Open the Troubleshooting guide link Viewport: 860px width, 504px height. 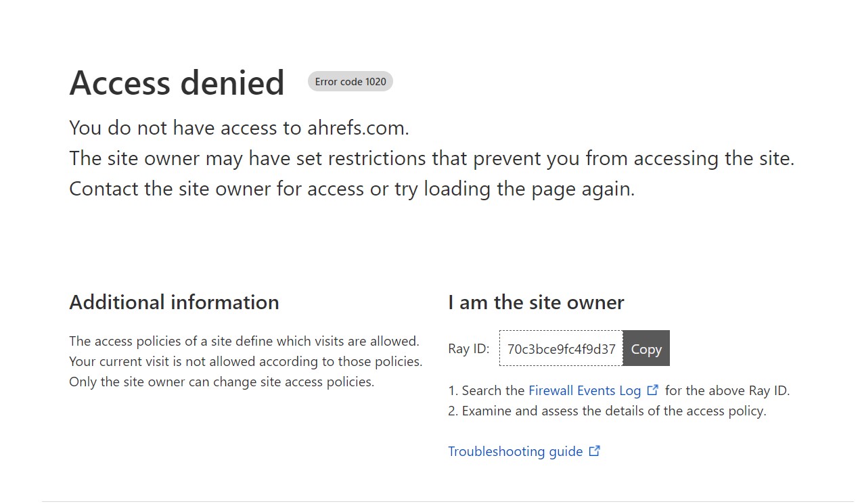point(516,451)
